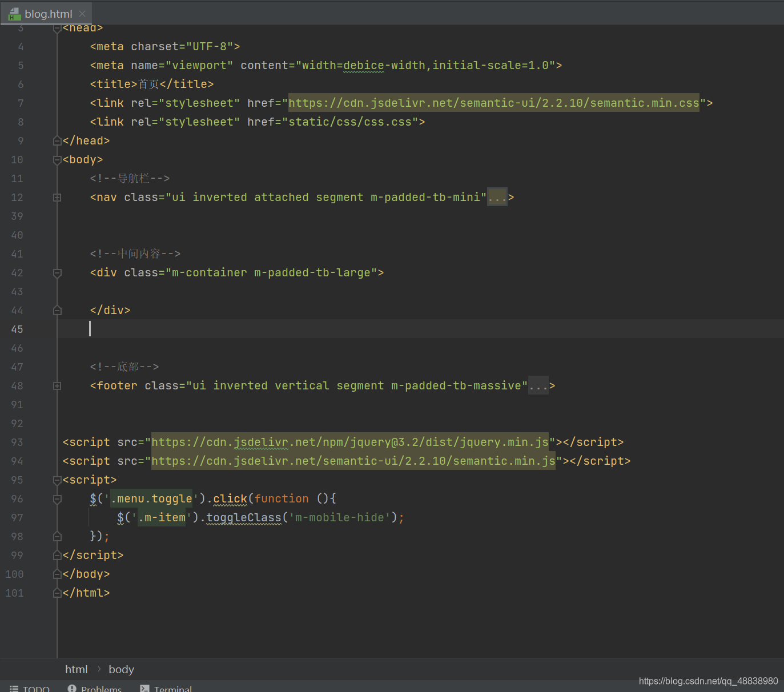784x692 pixels.
Task: Click the closing </div> tag text
Action: click(x=110, y=310)
